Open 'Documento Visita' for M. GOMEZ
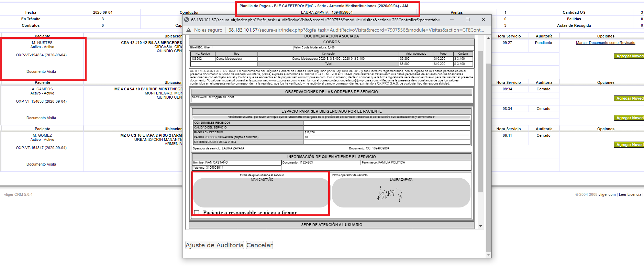Image resolution: width=644 pixels, height=270 pixels. pos(41,164)
